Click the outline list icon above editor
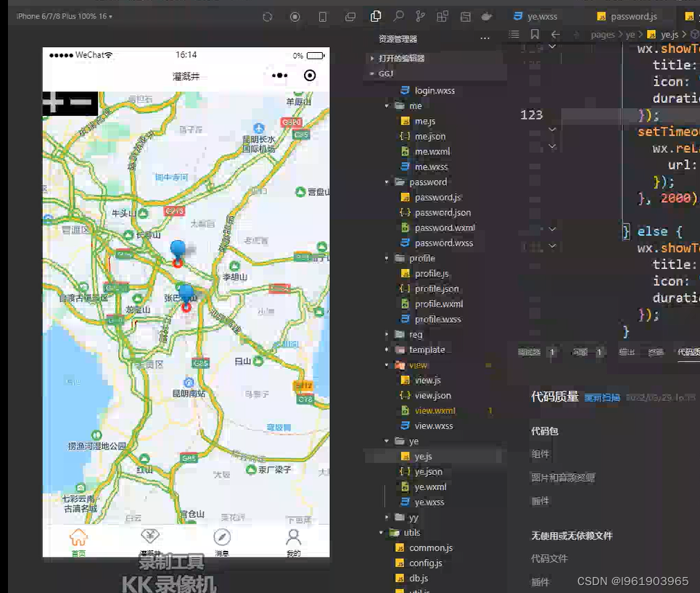The image size is (700, 593). point(514,34)
